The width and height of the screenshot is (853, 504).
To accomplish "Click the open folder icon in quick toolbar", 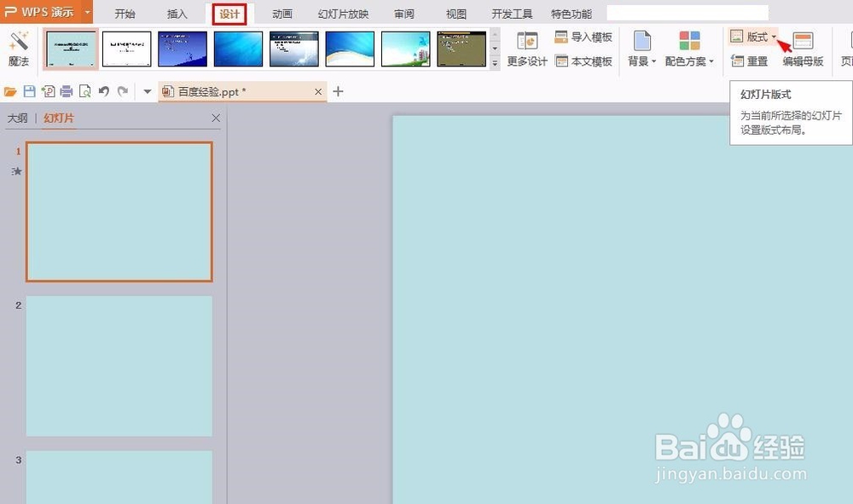I will click(10, 91).
